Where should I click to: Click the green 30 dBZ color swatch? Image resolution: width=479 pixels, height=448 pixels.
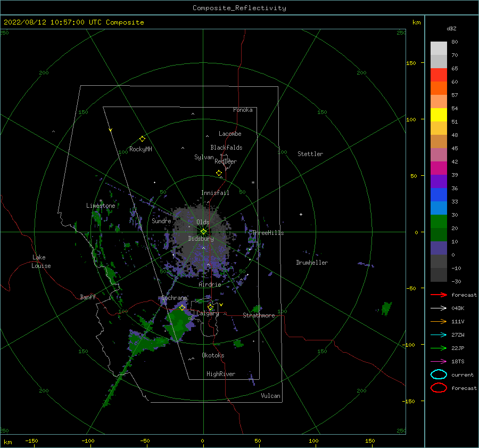439,222
